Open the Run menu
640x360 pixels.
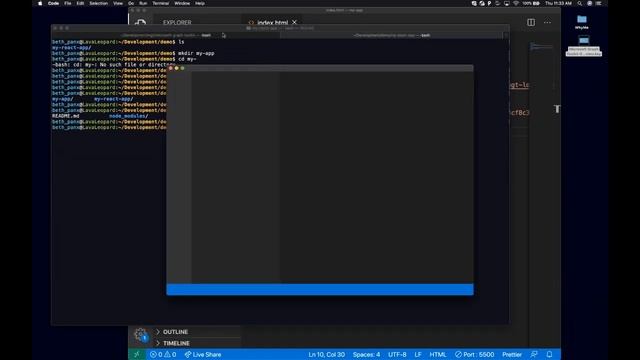point(143,3)
